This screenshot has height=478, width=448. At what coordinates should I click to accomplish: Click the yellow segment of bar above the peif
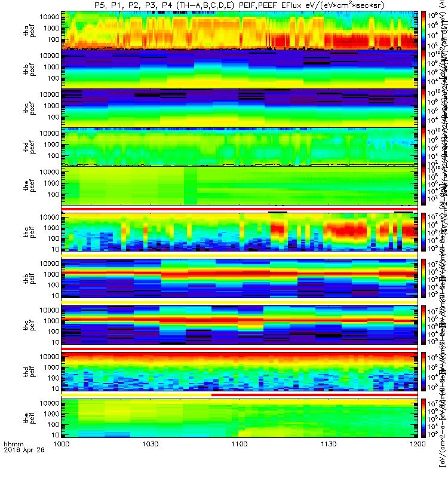click(136, 395)
